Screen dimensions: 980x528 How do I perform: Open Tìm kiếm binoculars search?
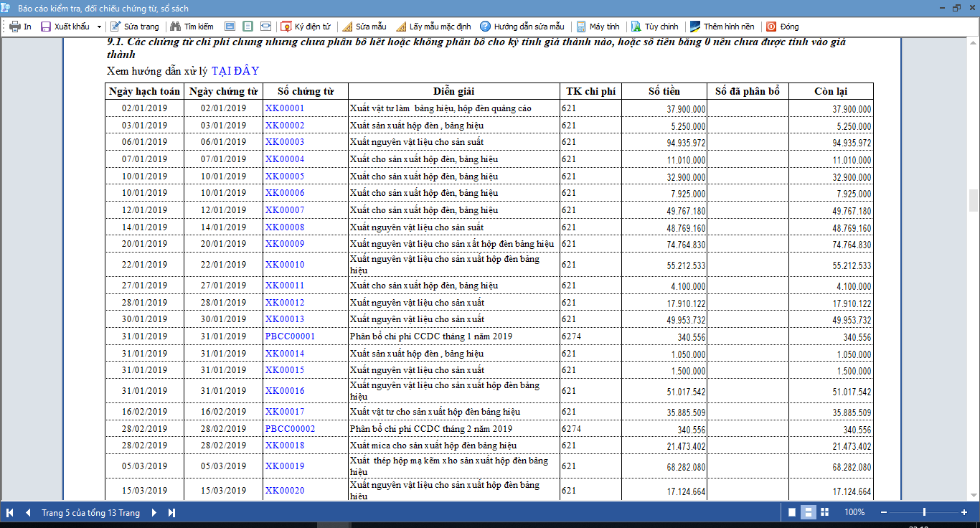[192, 27]
